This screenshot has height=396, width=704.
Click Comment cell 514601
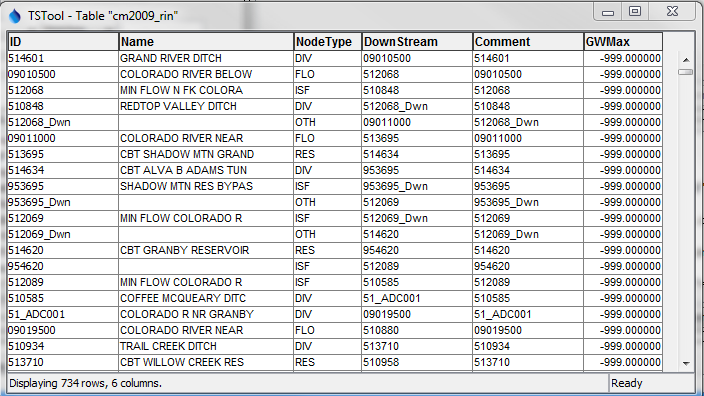point(528,58)
